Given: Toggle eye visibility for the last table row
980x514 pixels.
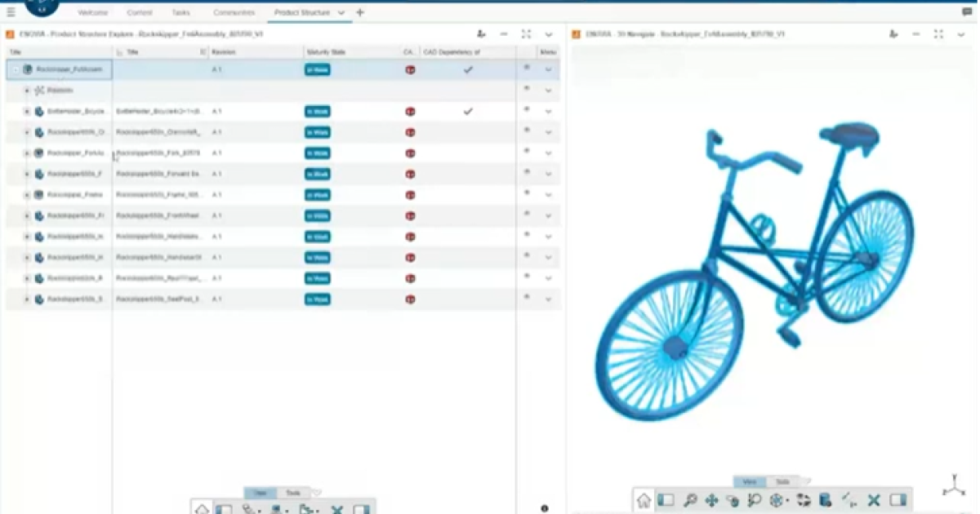Looking at the screenshot, I should click(527, 297).
